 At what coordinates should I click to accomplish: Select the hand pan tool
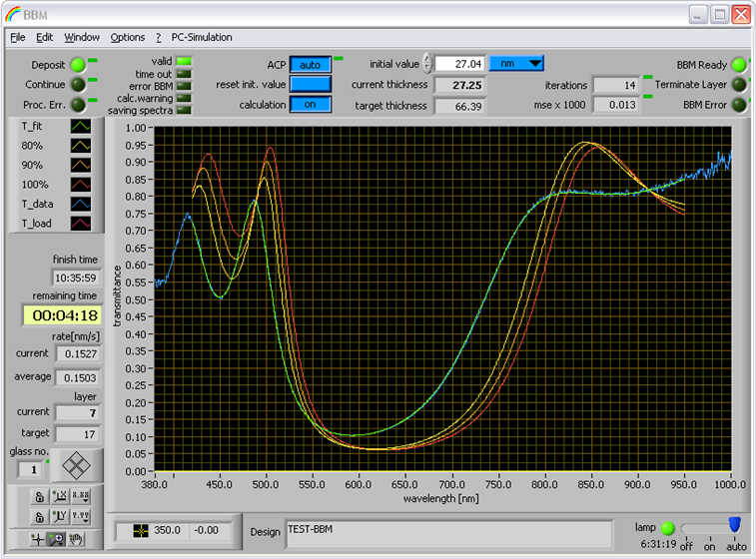76,539
